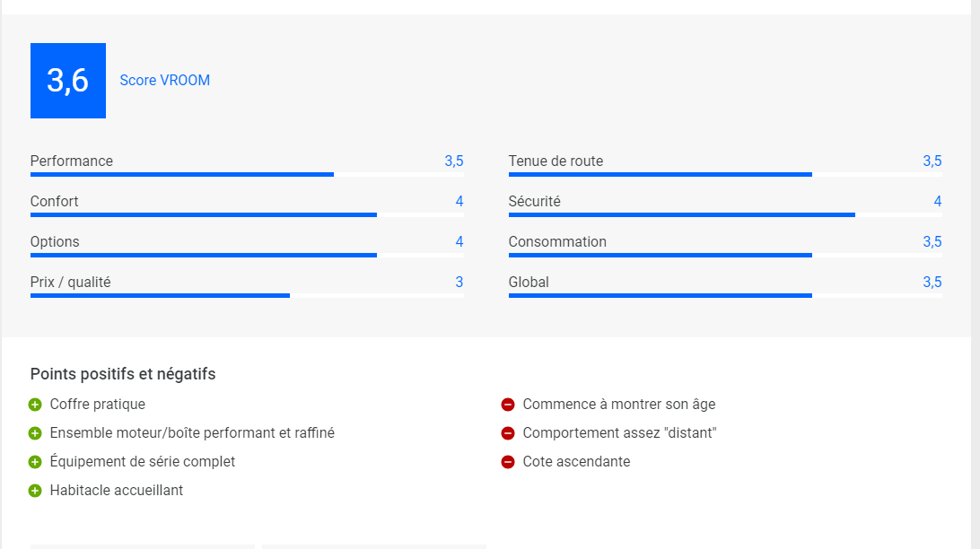Screen dimensions: 980x549
Task: Click the Cote ascendante negative point text
Action: tap(576, 462)
